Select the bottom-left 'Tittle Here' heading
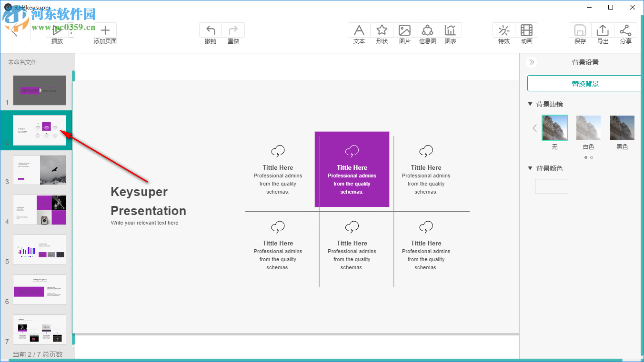This screenshot has height=362, width=644. [278, 243]
